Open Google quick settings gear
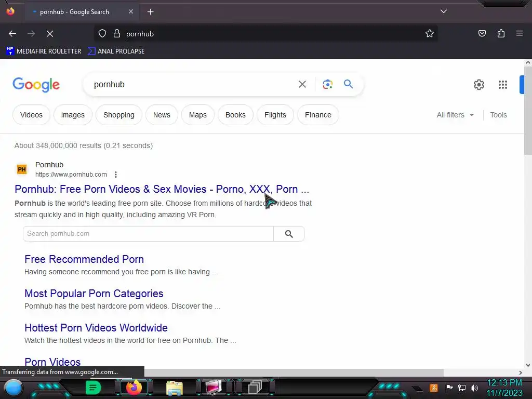 click(x=478, y=85)
